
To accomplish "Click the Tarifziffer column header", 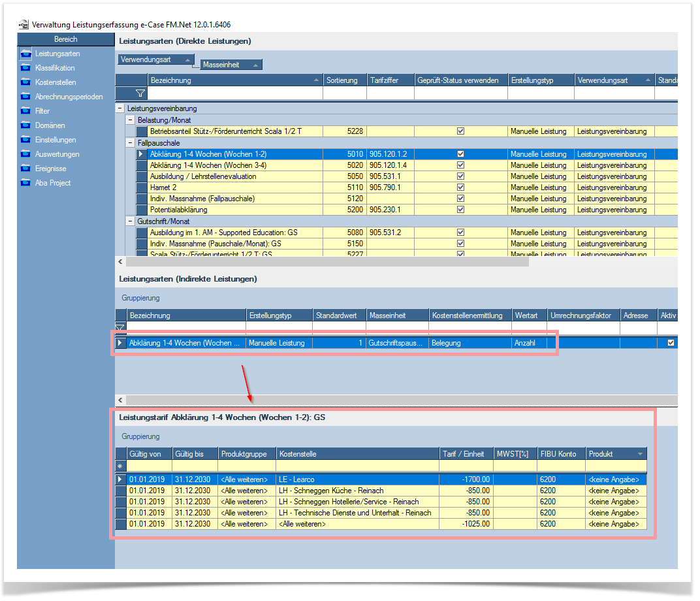I will (390, 80).
